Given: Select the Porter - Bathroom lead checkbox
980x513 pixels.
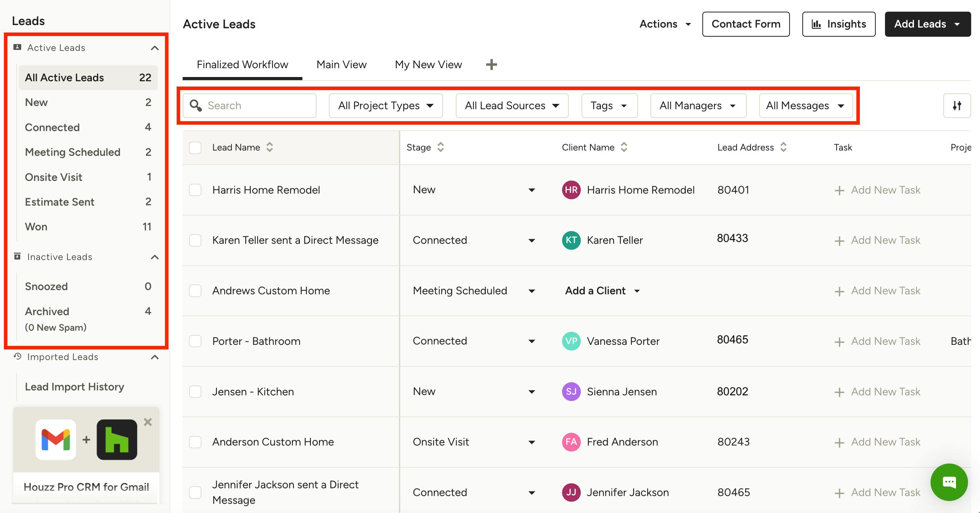Looking at the screenshot, I should tap(195, 341).
